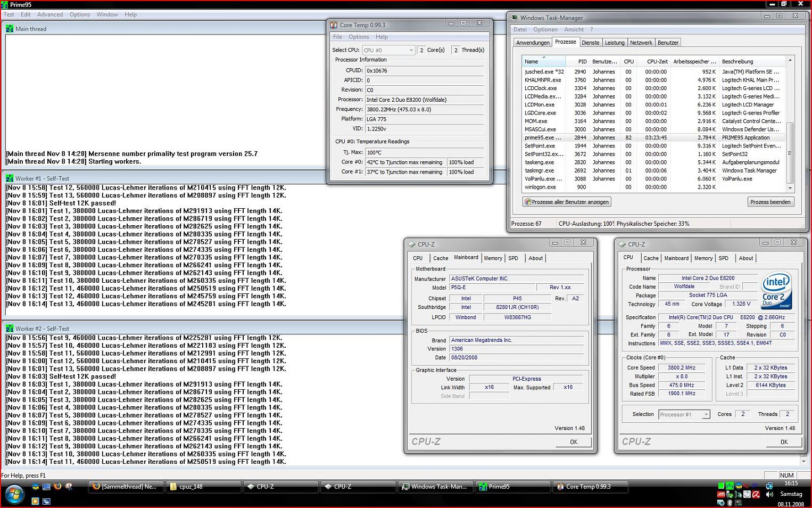Open the Selection Processor #1 dropdown in CPU-Z
This screenshot has width=812, height=508.
click(x=684, y=414)
